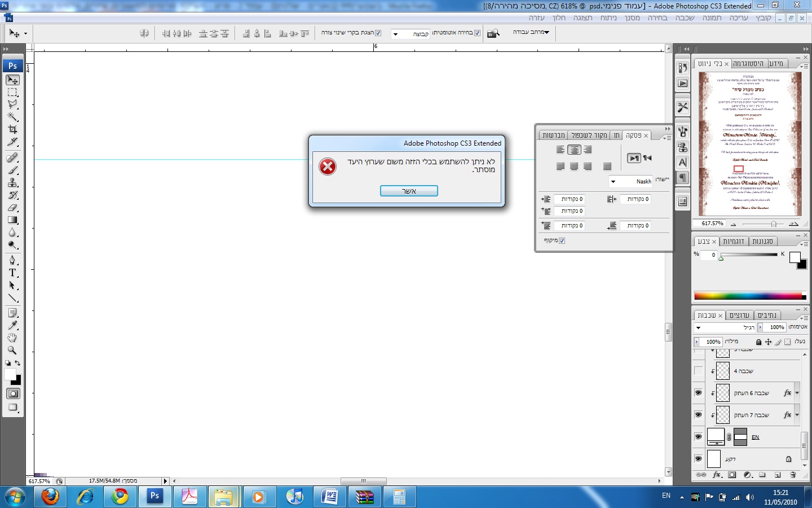
Task: Select the Polygonal Lasso tool
Action: [x=12, y=104]
